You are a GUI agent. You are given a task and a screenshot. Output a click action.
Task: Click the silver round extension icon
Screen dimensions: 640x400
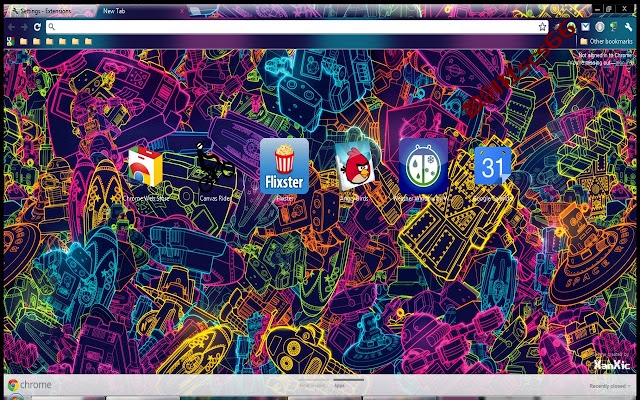[x=600, y=27]
